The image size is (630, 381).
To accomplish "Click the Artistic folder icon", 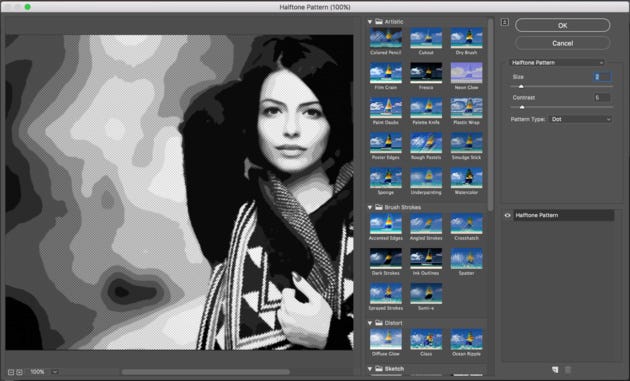I will point(378,22).
